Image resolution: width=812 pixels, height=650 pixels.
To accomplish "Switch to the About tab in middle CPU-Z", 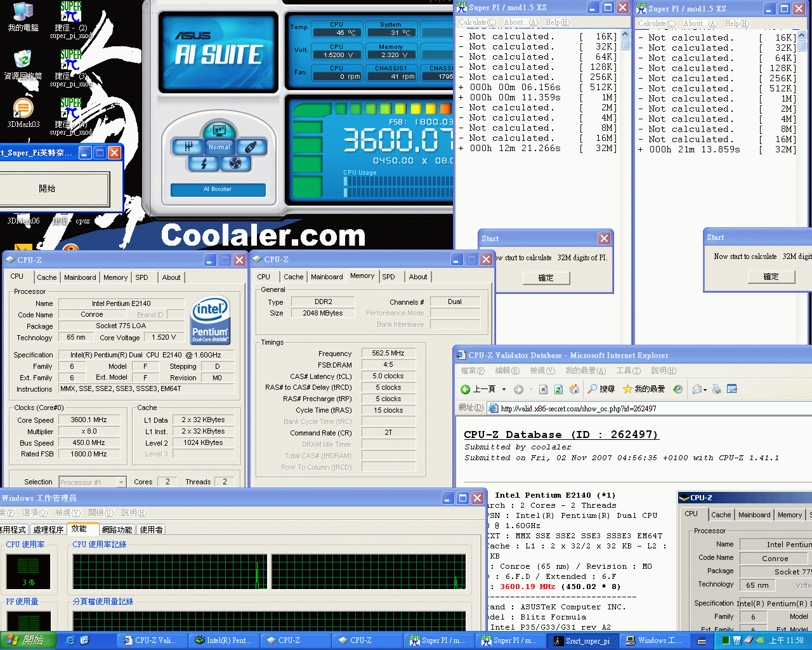I will click(418, 277).
